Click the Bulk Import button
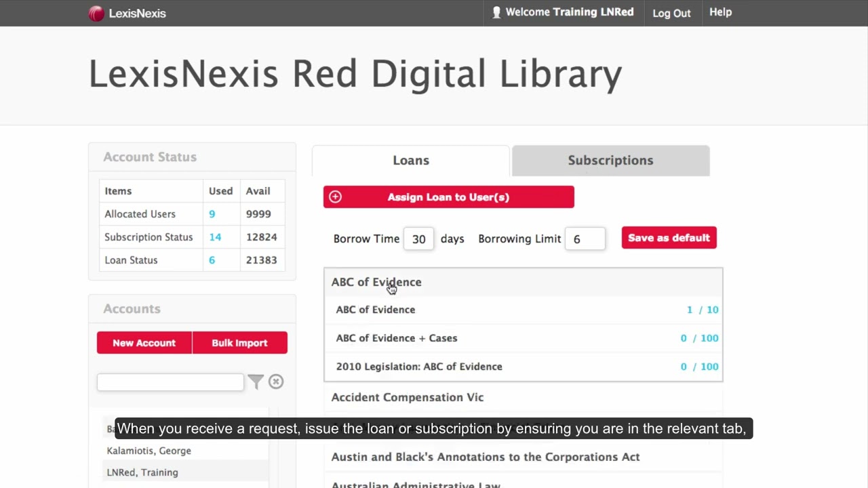The image size is (868, 488). point(239,343)
